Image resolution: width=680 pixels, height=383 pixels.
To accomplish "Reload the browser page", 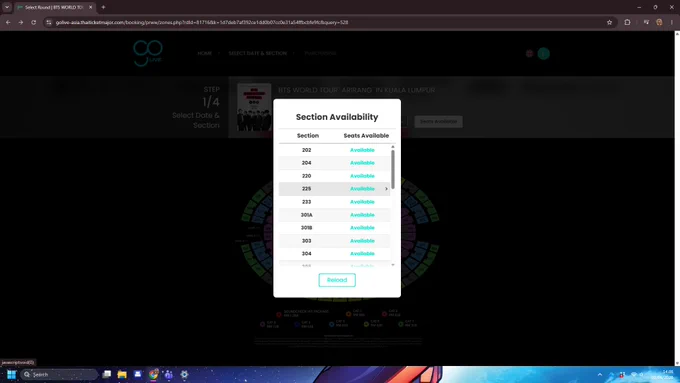I will 33,22.
